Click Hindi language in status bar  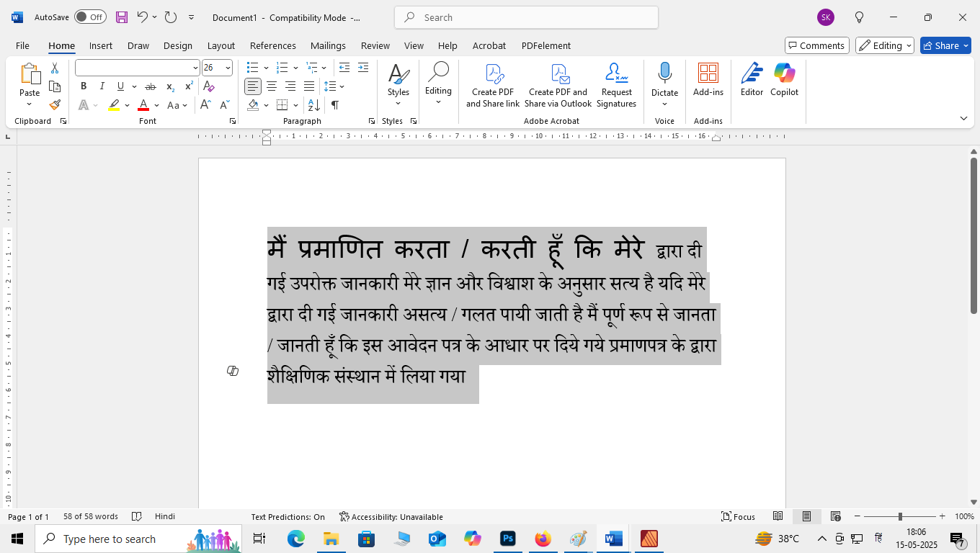(165, 516)
